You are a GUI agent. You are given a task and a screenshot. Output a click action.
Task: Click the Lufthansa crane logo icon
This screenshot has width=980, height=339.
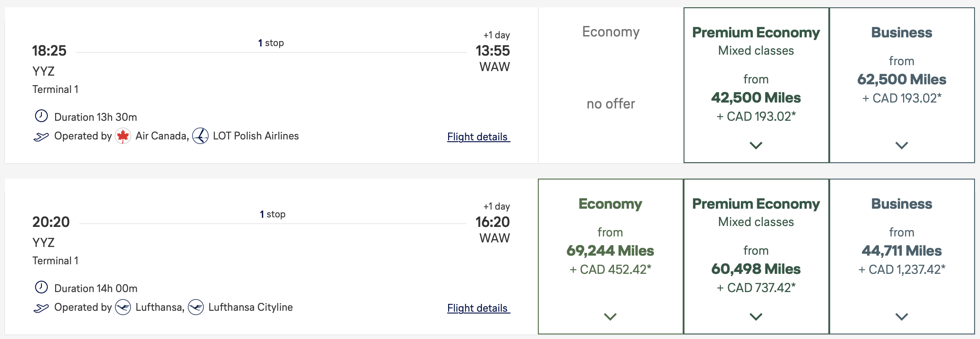[123, 307]
